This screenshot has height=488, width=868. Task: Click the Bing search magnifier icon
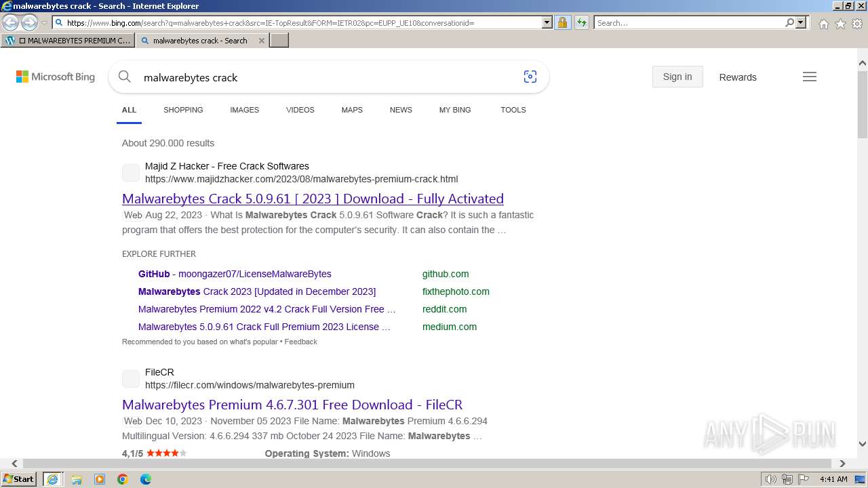125,77
